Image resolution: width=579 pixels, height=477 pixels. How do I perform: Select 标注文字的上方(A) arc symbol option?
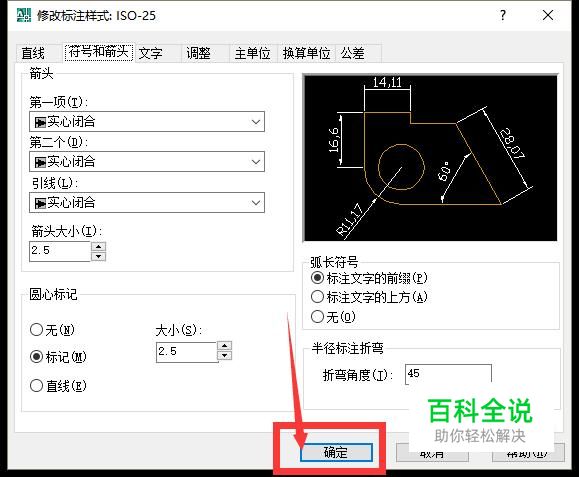click(369, 297)
